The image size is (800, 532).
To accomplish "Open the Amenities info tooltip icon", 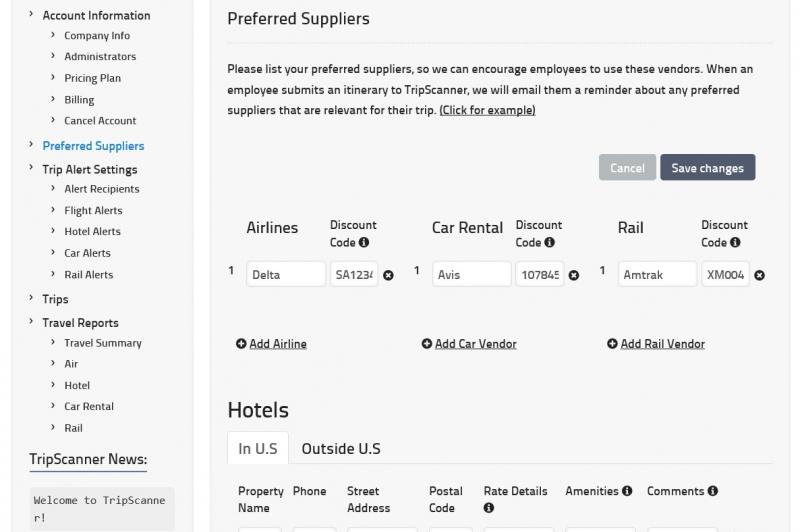I will (627, 491).
